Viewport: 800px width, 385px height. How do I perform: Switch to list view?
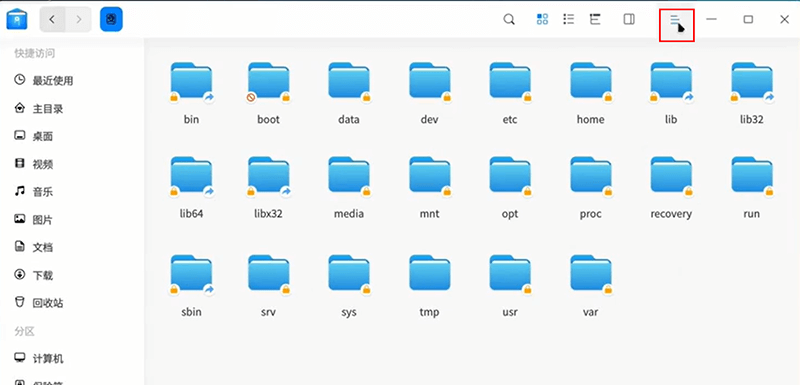568,19
